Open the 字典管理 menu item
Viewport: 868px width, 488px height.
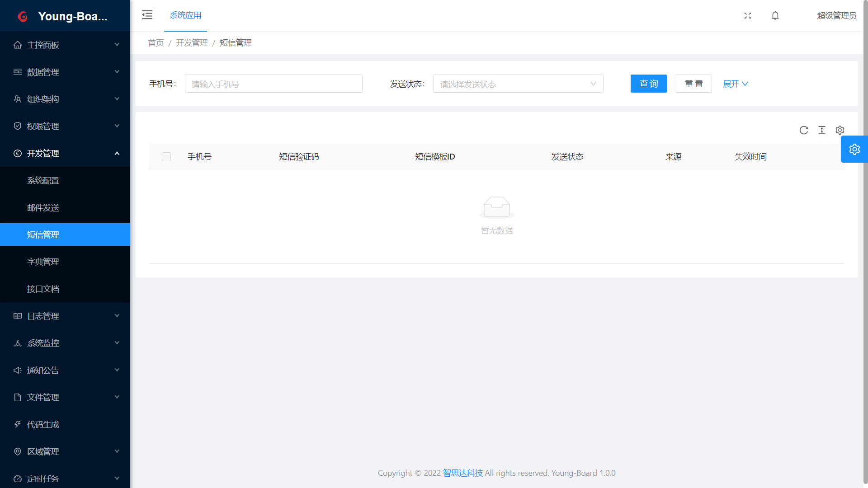[x=43, y=262]
